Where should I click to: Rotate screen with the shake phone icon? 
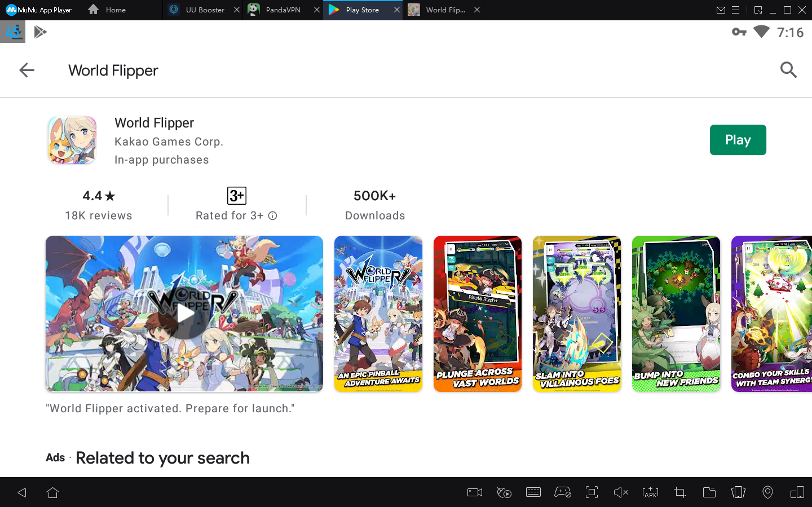pyautogui.click(x=738, y=492)
